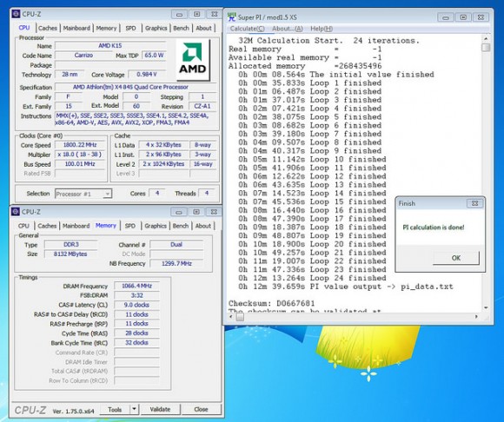Click the FSB:DRAM ratio value 3:32
The height and width of the screenshot is (422, 504).
(x=136, y=295)
